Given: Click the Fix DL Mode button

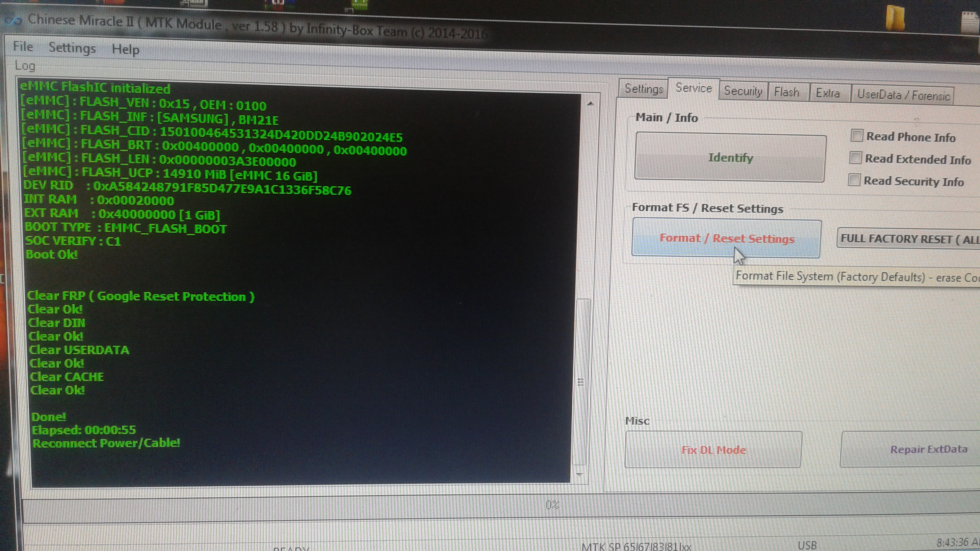Looking at the screenshot, I should point(713,450).
